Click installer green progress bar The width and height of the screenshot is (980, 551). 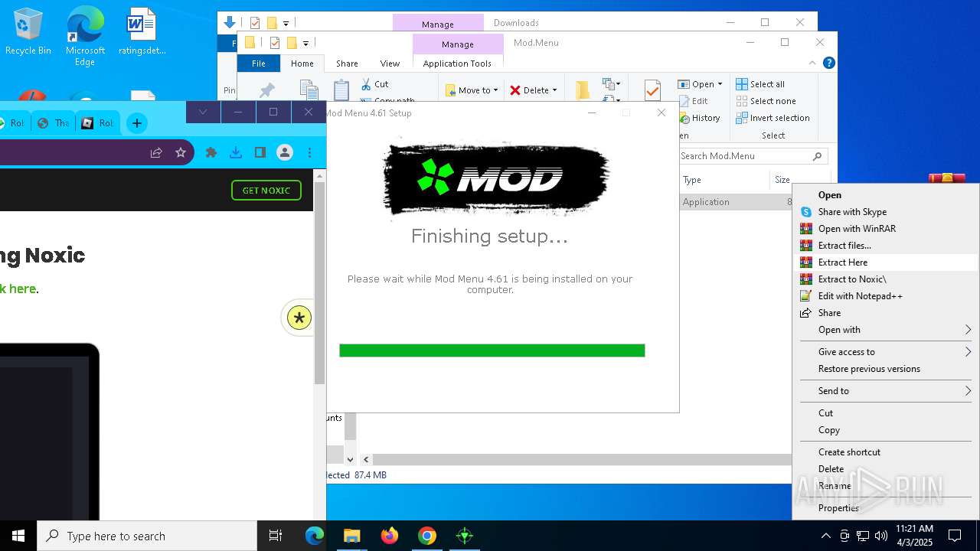click(492, 350)
